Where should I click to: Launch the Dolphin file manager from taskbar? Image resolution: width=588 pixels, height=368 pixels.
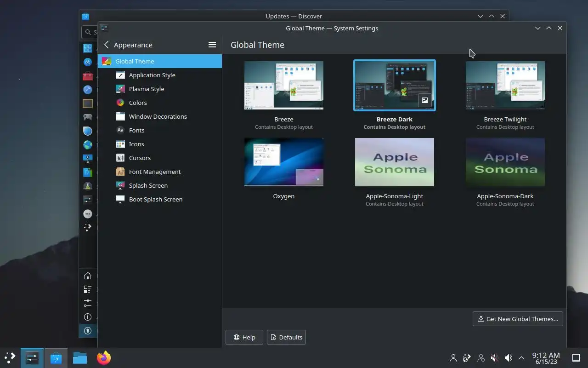(x=80, y=358)
